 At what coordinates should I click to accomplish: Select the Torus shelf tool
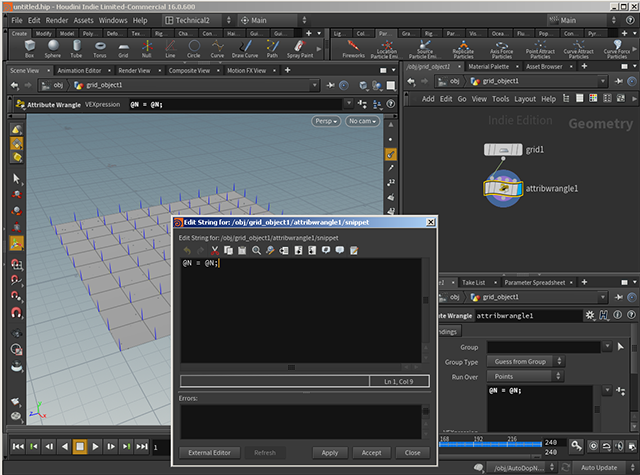point(100,49)
